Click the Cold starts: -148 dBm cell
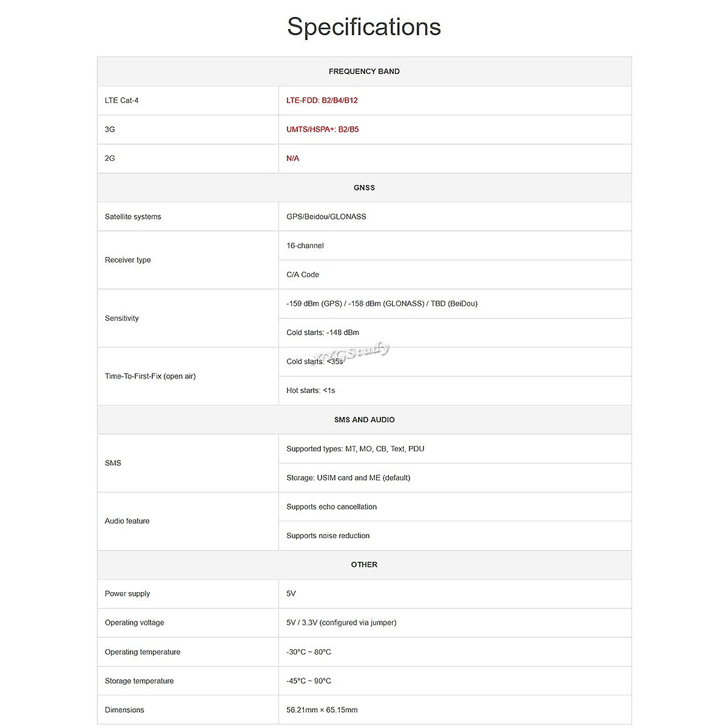 click(x=323, y=332)
